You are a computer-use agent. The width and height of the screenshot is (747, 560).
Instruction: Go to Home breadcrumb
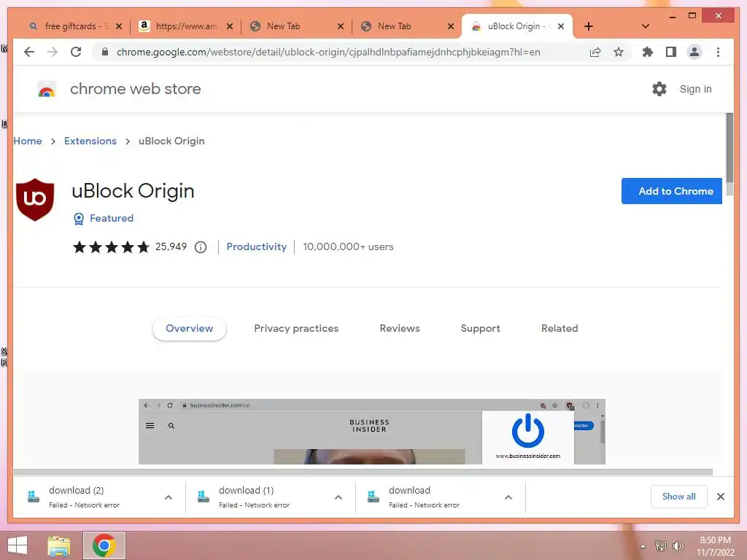point(28,141)
